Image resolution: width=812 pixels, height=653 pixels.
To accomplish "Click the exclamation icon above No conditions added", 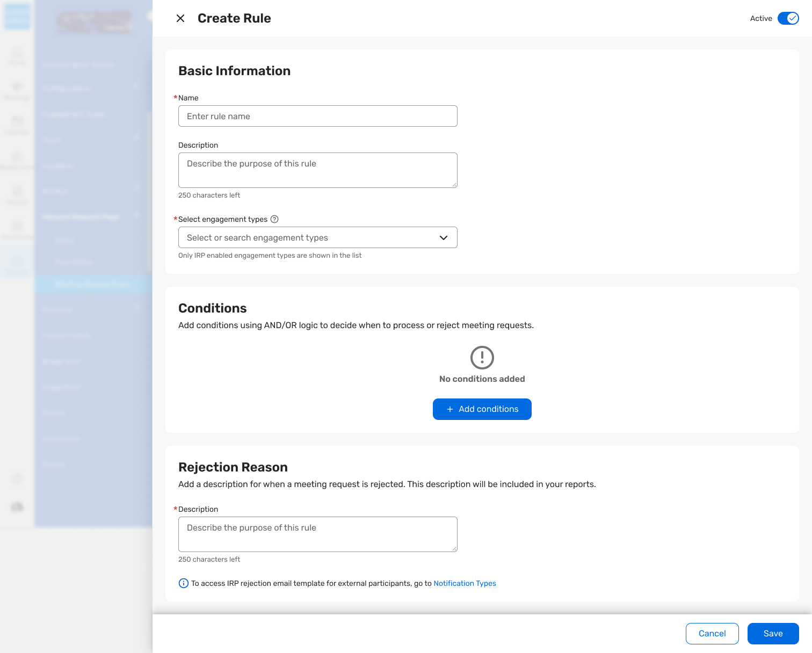I will coord(482,358).
